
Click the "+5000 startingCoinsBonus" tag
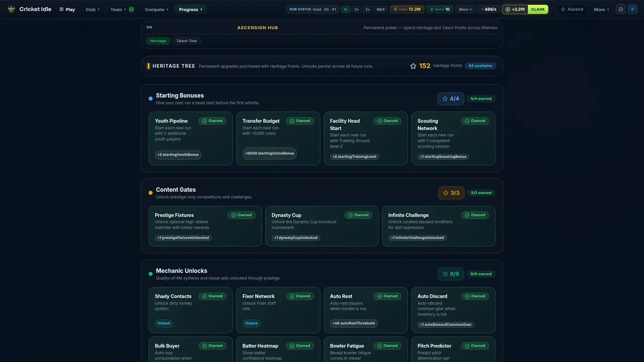coord(270,153)
